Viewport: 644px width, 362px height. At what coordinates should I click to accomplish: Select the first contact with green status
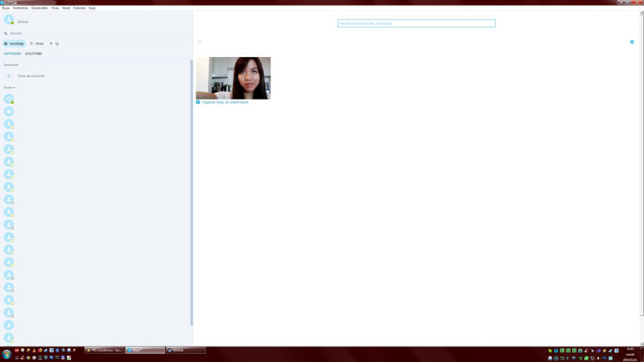pos(9,99)
